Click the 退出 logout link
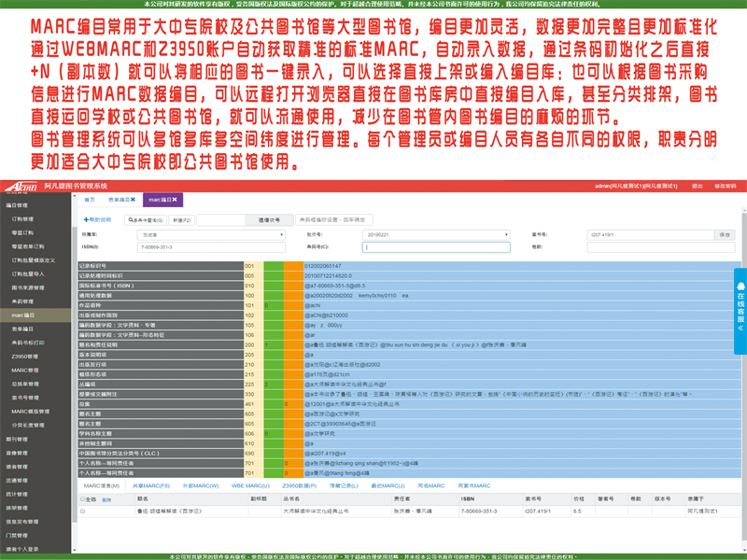Image resolution: width=747 pixels, height=560 pixels. 698,186
